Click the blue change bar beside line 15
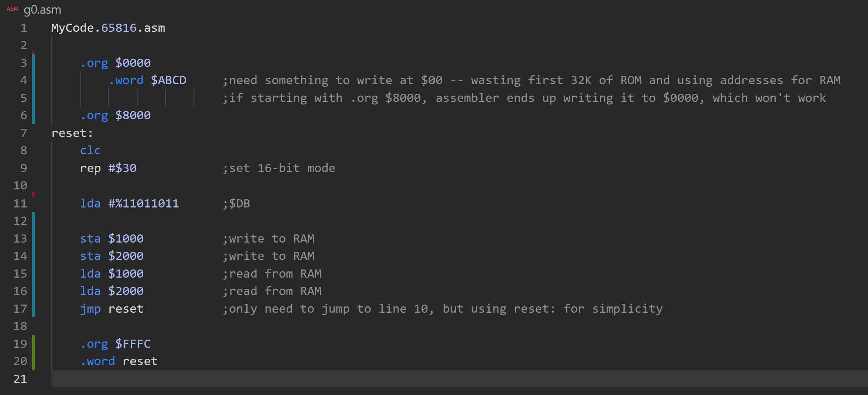Screen dimensions: 868x395 point(34,274)
